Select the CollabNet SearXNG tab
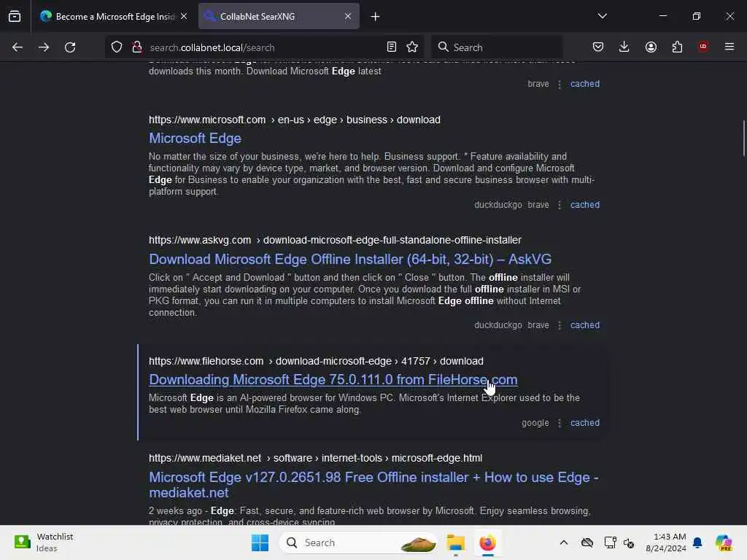Viewport: 747px width, 560px height. click(x=279, y=16)
